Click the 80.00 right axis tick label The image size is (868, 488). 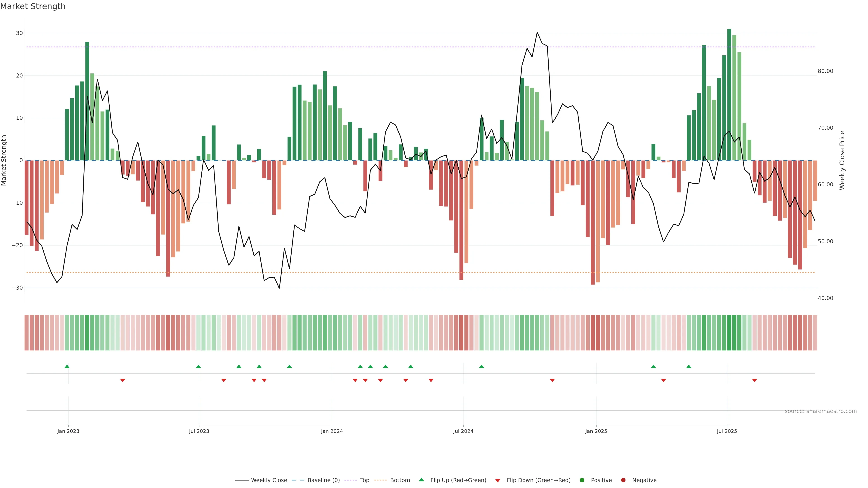pyautogui.click(x=825, y=71)
